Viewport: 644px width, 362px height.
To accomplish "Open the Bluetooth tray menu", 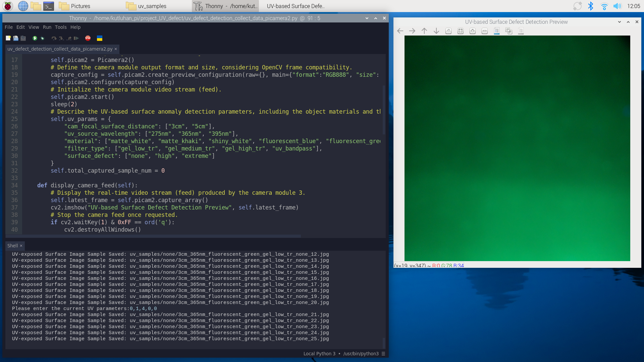I will click(591, 6).
